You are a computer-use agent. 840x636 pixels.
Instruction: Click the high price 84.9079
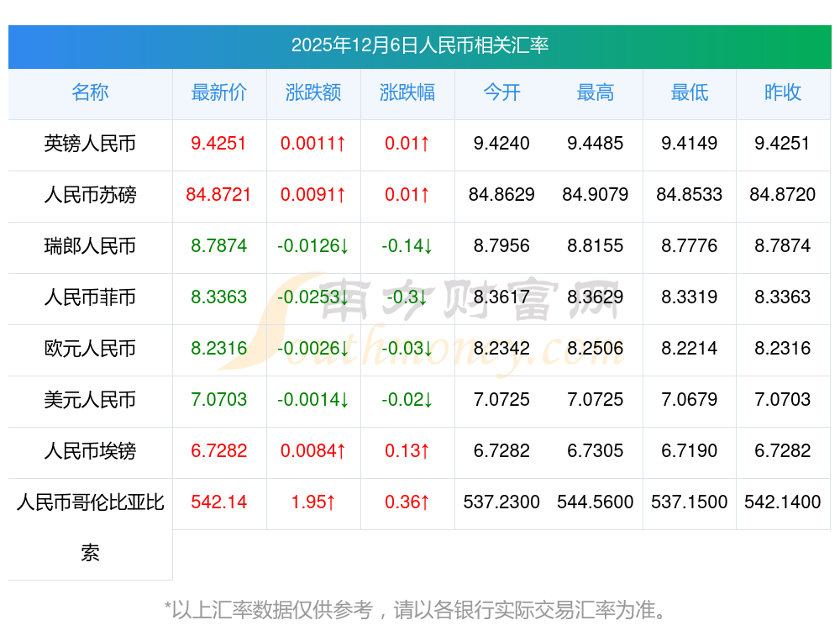[x=596, y=195]
